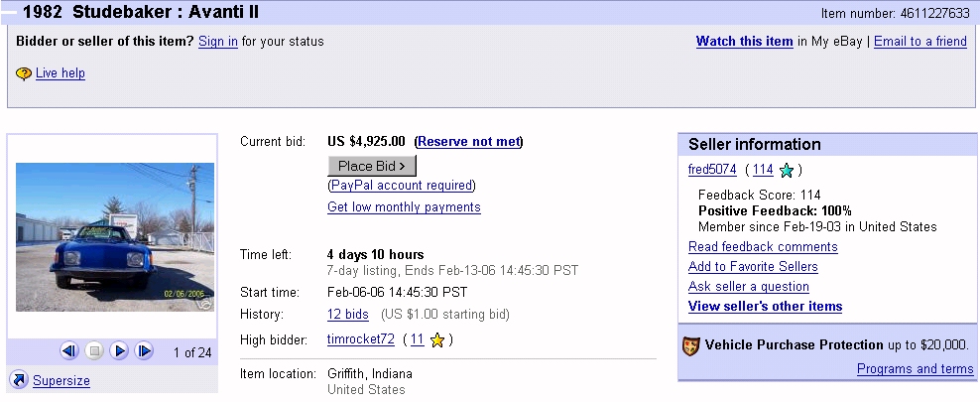
Task: Open Get low monthly payments link
Action: tap(404, 207)
